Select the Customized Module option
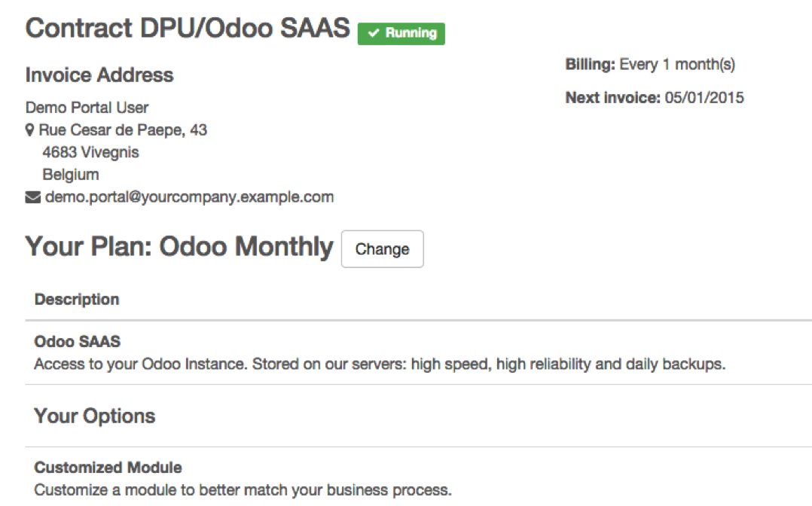 (108, 468)
